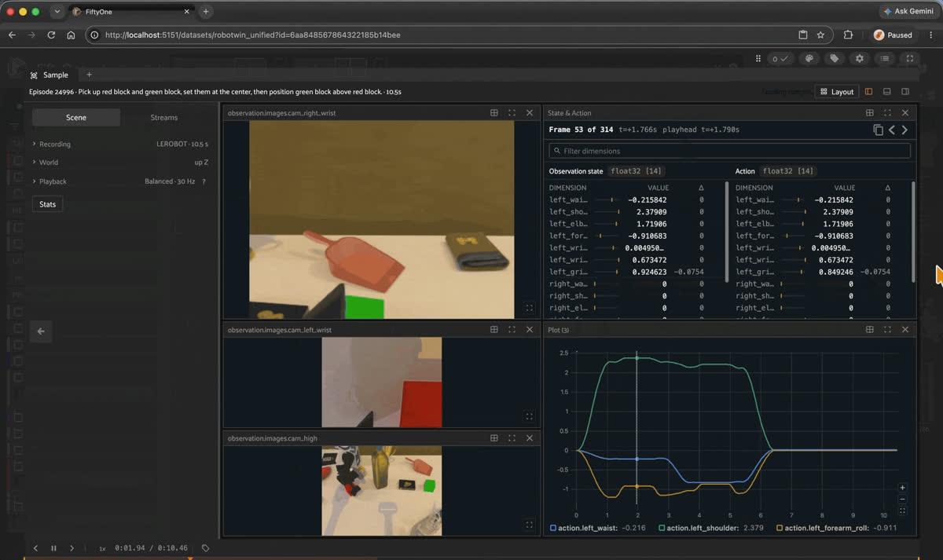Expand the World section
Viewport: 943px width, 560px height.
(x=120, y=163)
